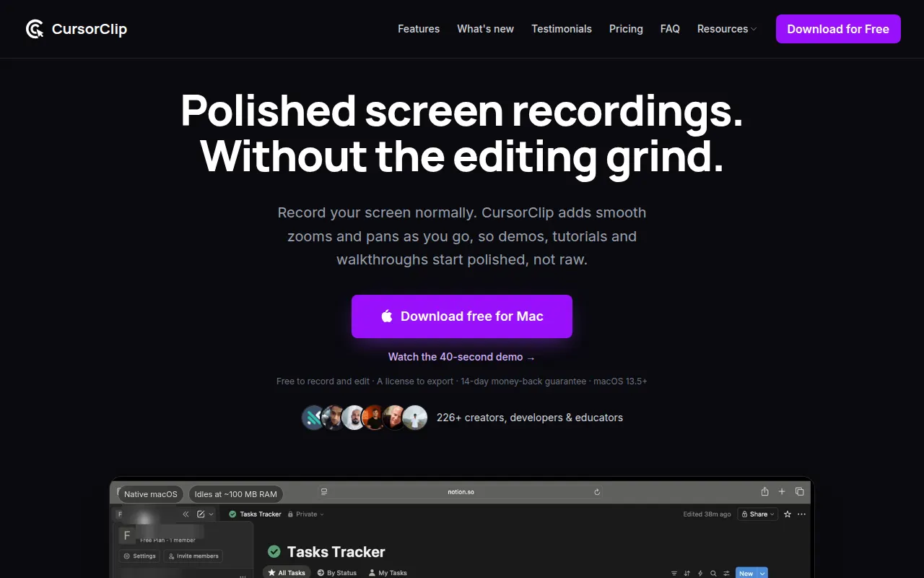Expand the arrow next to New button
The width and height of the screenshot is (924, 578).
point(762,573)
